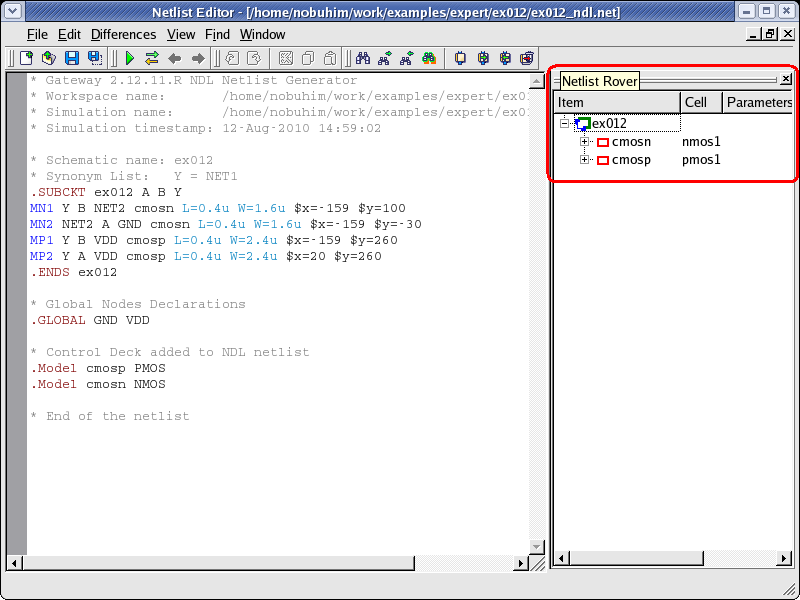The width and height of the screenshot is (800, 600).
Task: Click the Parameters column header
Action: (758, 102)
